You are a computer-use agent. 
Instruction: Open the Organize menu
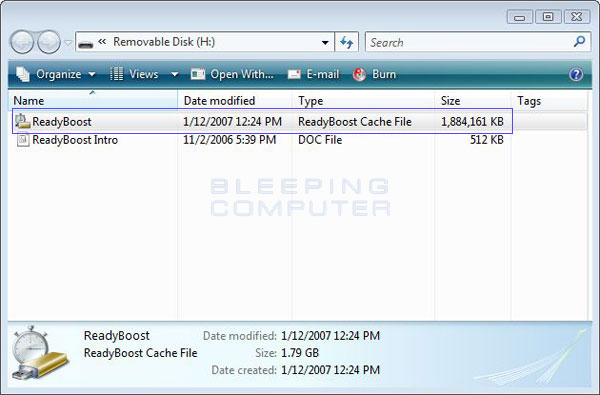click(56, 74)
